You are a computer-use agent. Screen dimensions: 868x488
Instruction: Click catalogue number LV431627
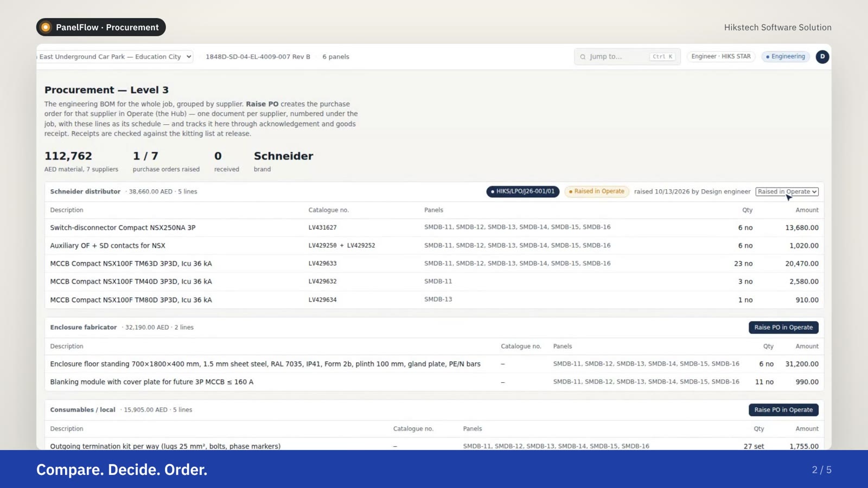[x=322, y=228]
